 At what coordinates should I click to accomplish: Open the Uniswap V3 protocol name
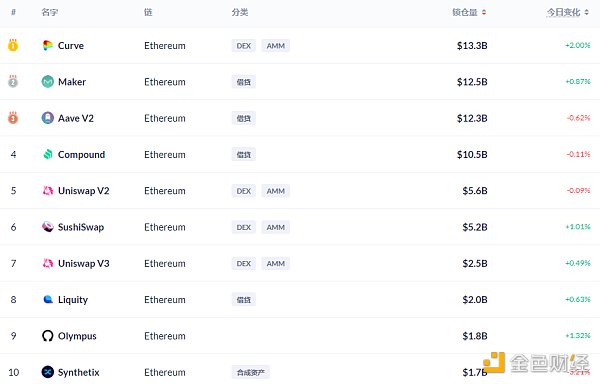tap(84, 264)
